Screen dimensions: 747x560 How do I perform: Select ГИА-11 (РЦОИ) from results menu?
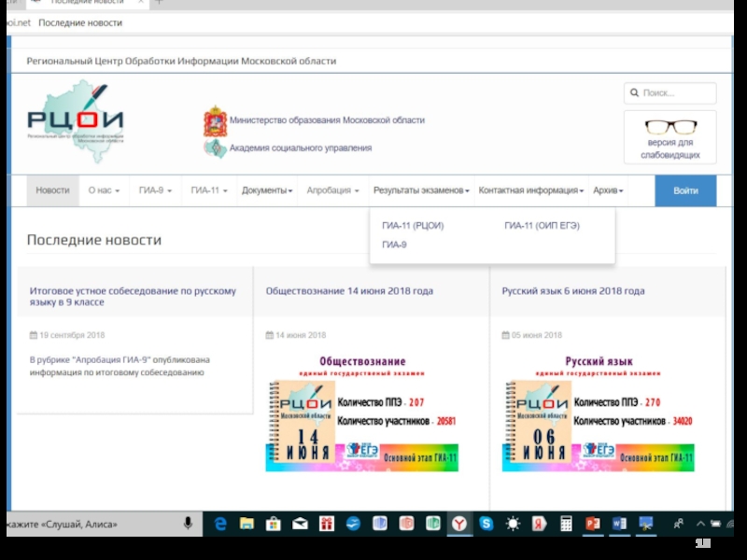click(413, 226)
